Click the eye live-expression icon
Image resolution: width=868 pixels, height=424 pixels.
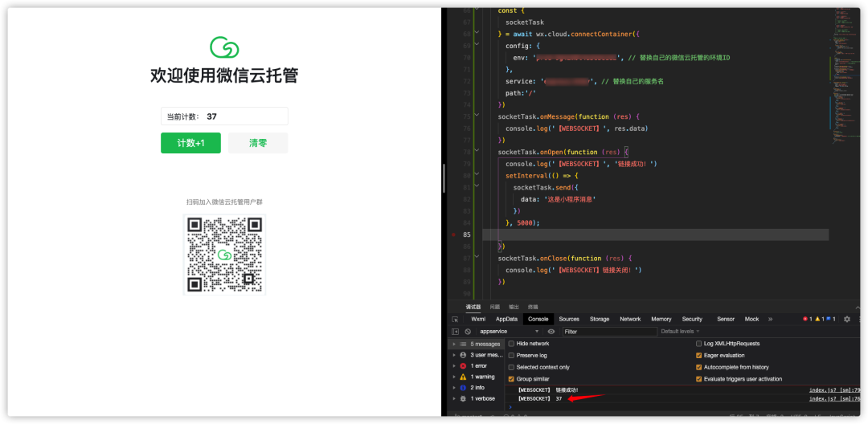coord(551,332)
